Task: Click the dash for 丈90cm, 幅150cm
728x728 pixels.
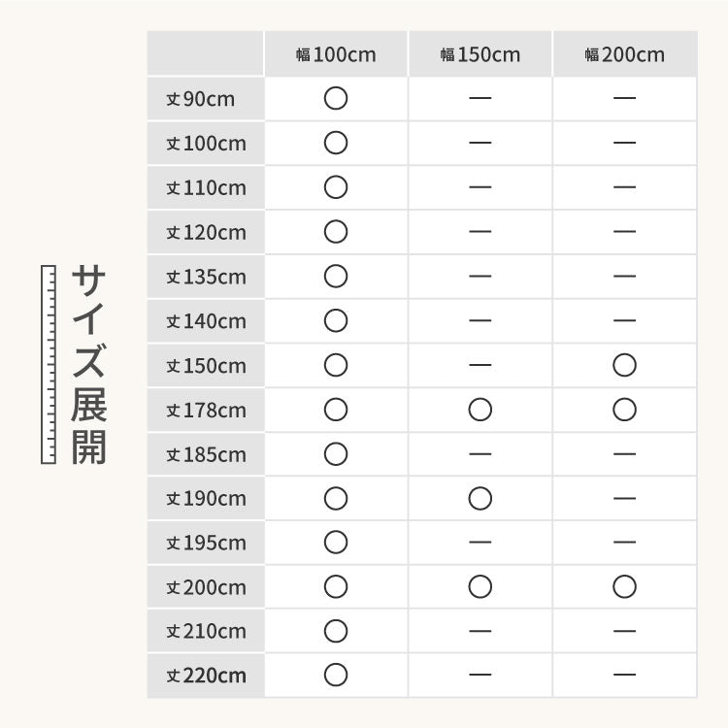Action: click(480, 98)
